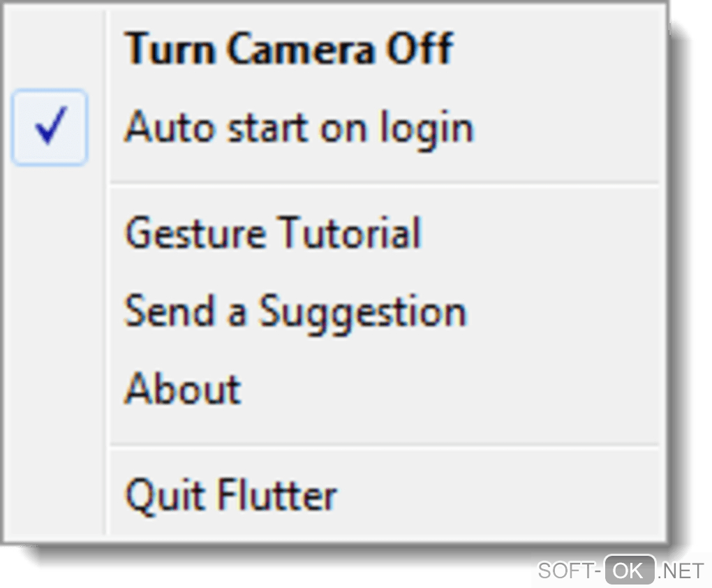This screenshot has height=588, width=712.
Task: Select the default bold context menu command
Action: (x=289, y=49)
